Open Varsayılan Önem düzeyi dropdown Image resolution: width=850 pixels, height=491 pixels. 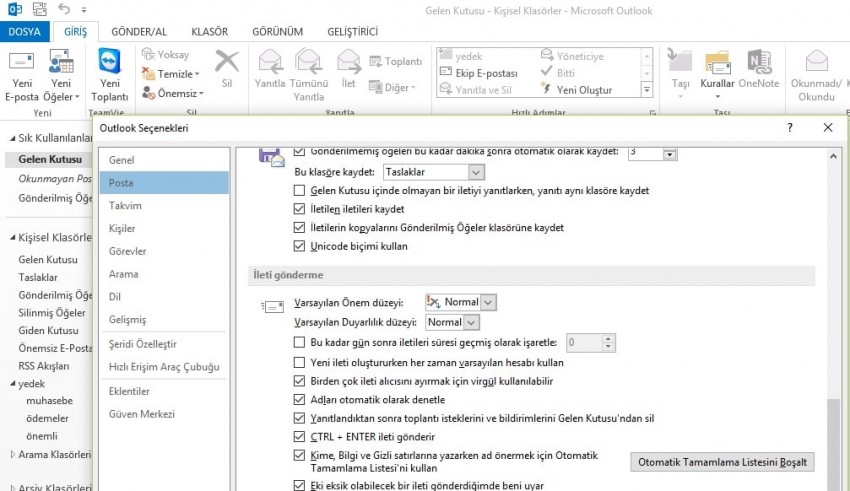pyautogui.click(x=488, y=302)
